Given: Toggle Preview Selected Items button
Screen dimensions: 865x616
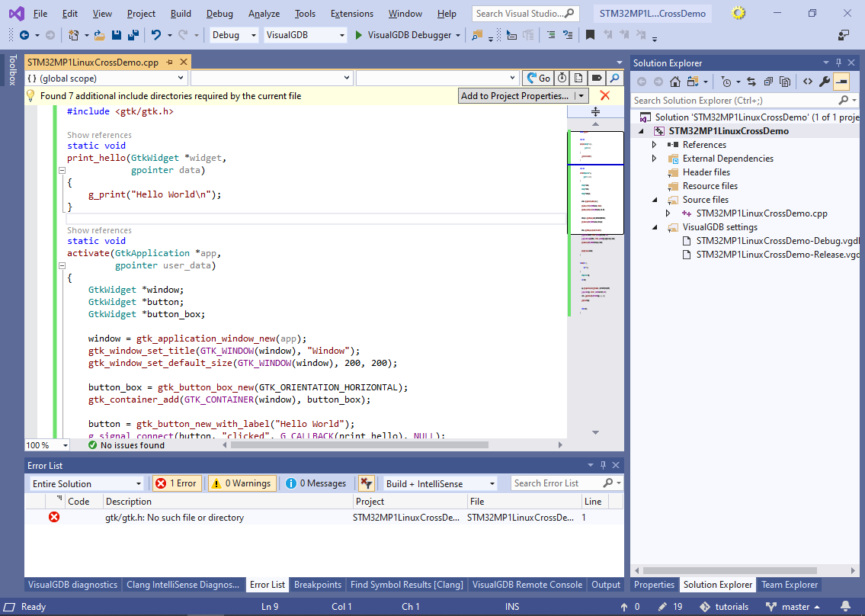Looking at the screenshot, I should point(841,82).
